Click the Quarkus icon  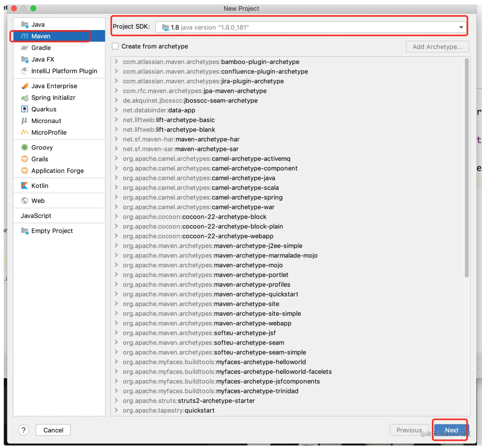tap(25, 109)
